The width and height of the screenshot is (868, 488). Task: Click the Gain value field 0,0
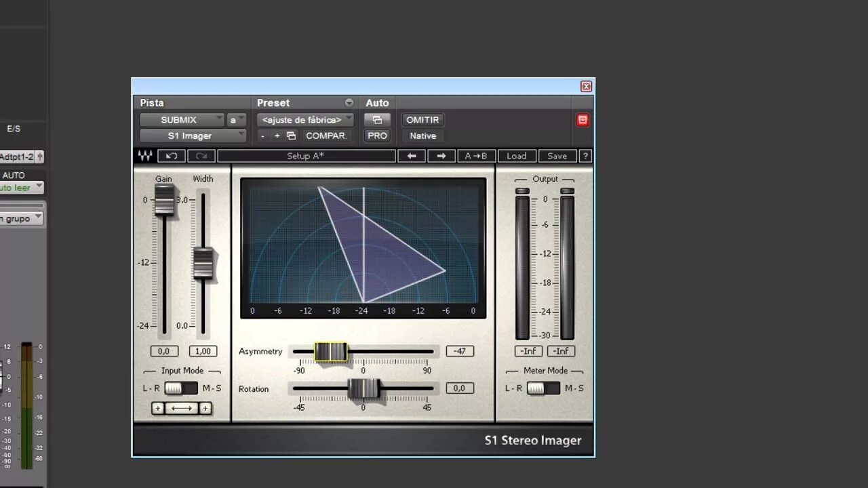[164, 351]
